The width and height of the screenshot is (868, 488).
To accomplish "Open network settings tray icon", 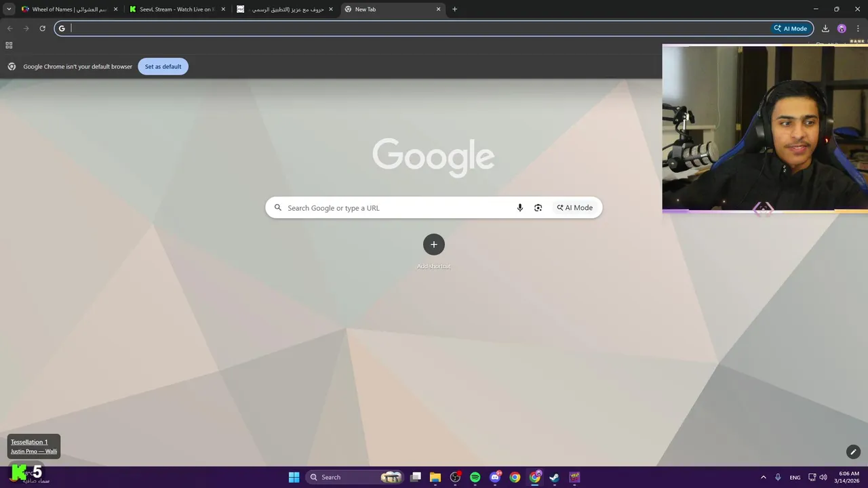I will point(812,477).
